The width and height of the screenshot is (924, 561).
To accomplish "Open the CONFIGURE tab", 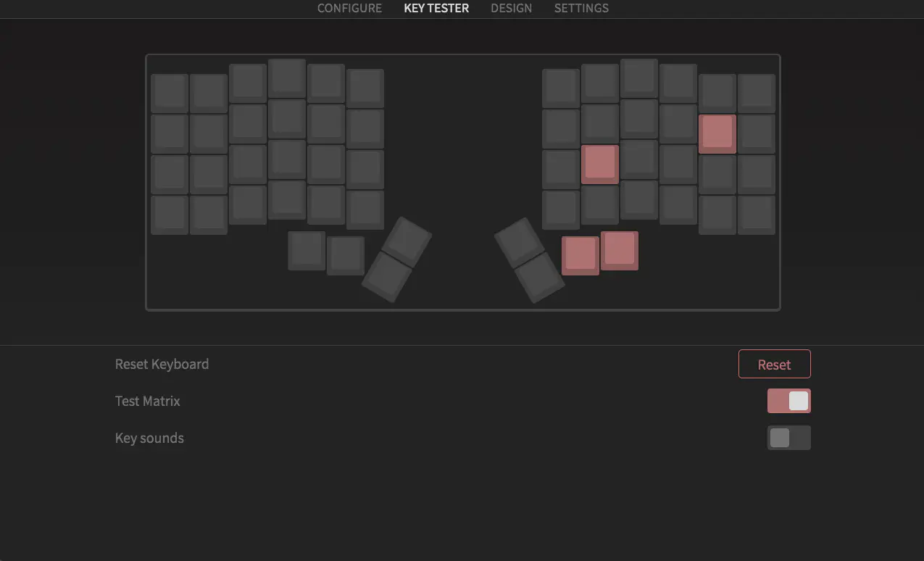I will click(x=349, y=9).
